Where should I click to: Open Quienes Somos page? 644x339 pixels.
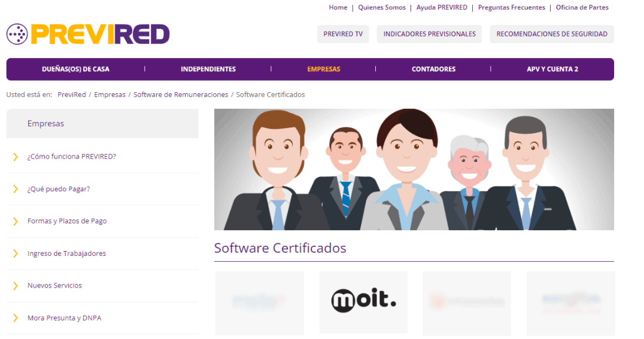382,7
